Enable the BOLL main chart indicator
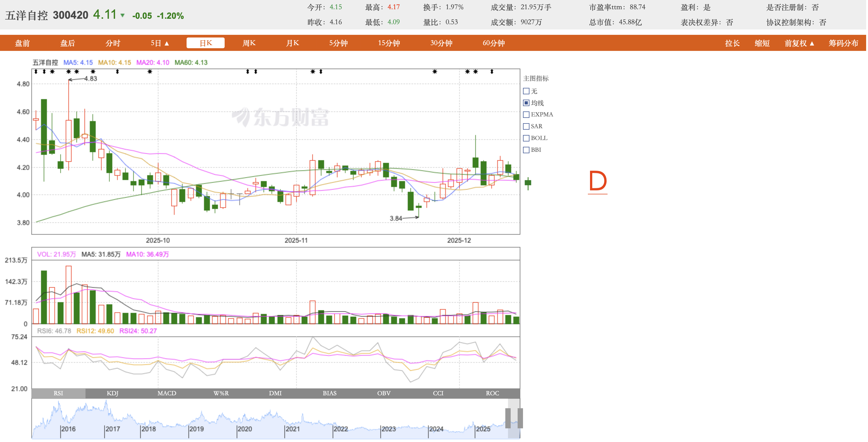868x442 pixels. coord(526,138)
